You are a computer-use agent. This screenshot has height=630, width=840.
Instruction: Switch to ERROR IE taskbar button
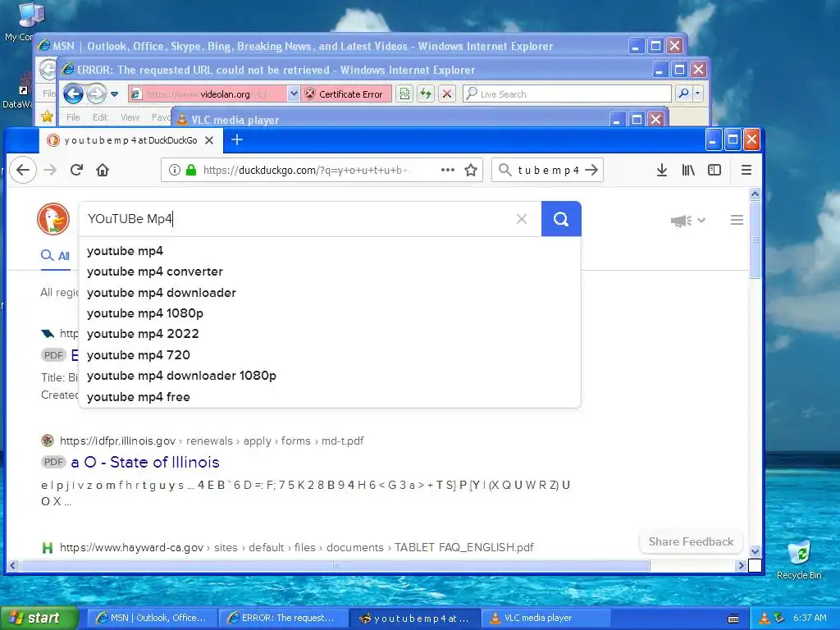(x=284, y=619)
